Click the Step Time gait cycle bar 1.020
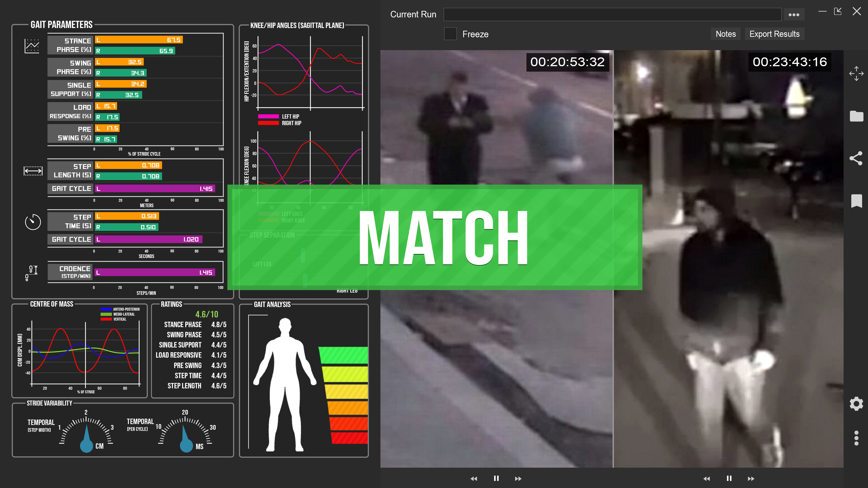868x488 pixels. [x=149, y=239]
